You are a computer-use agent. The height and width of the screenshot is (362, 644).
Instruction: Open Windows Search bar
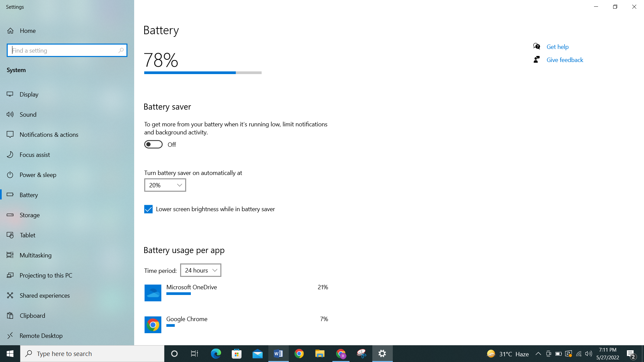pyautogui.click(x=92, y=354)
